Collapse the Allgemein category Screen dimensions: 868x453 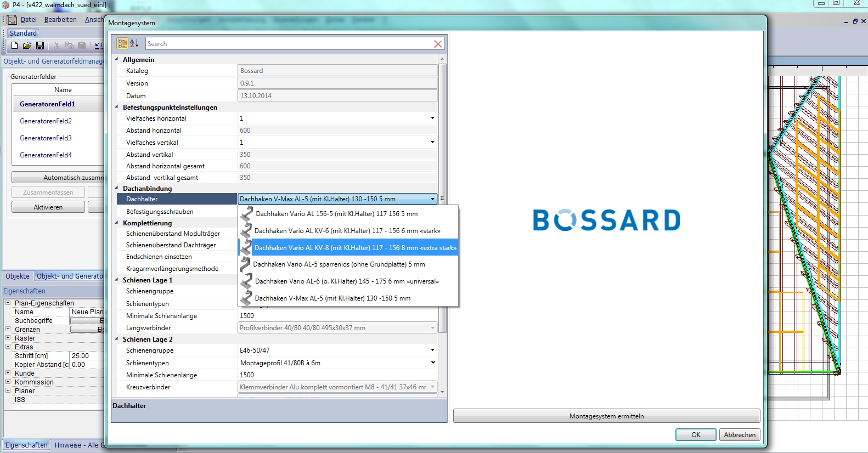(117, 59)
